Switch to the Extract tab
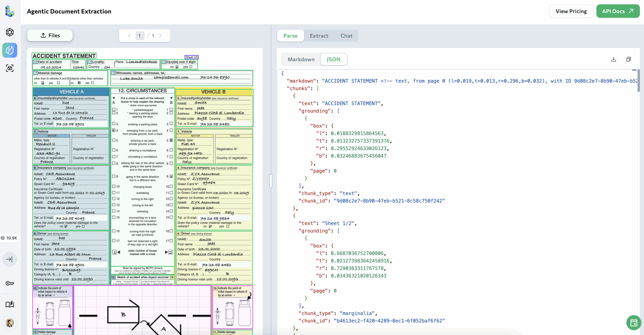Screen dimensions: 644x335 tap(319, 36)
